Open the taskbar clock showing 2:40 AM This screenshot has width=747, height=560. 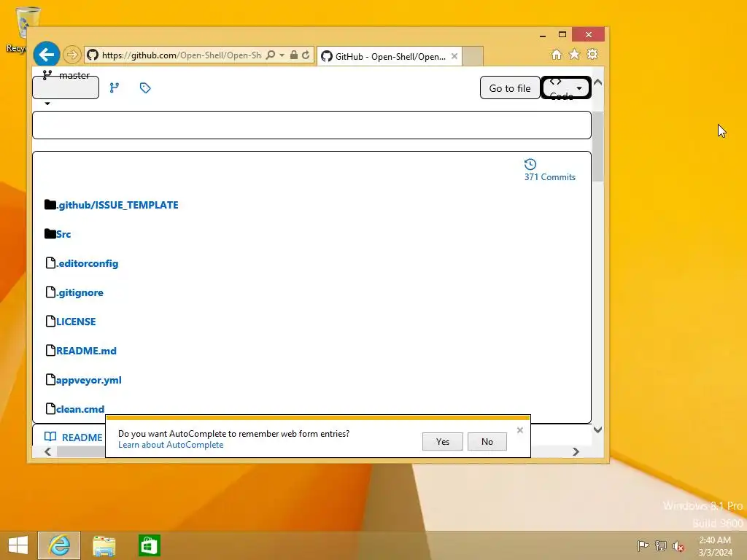pos(715,546)
